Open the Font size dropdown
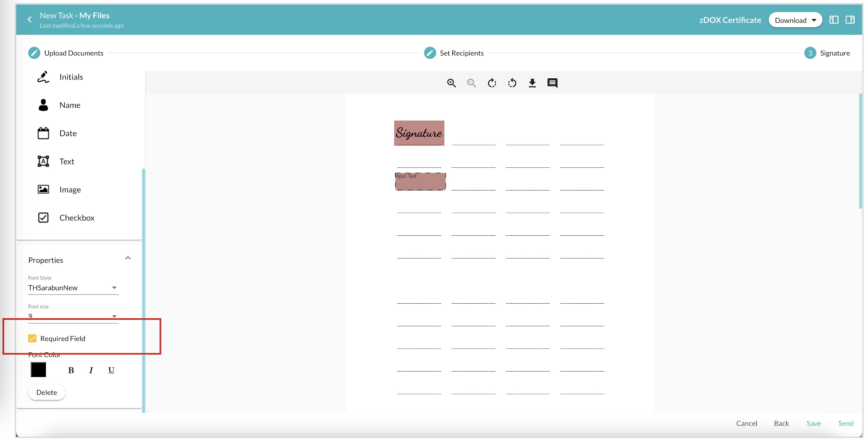Viewport: 868px width, 440px height. pos(73,317)
